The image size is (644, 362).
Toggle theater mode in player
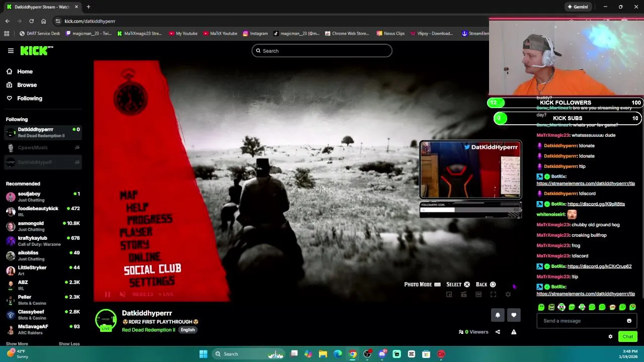tap(478, 295)
